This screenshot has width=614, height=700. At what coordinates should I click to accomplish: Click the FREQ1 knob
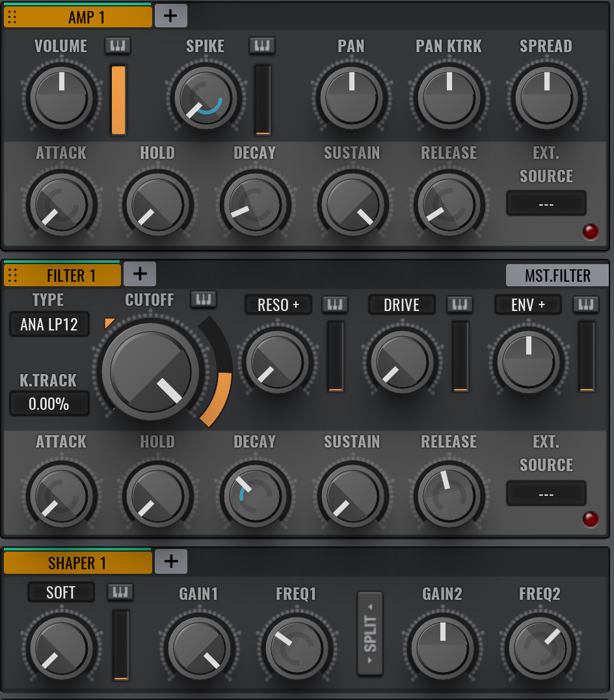click(297, 648)
